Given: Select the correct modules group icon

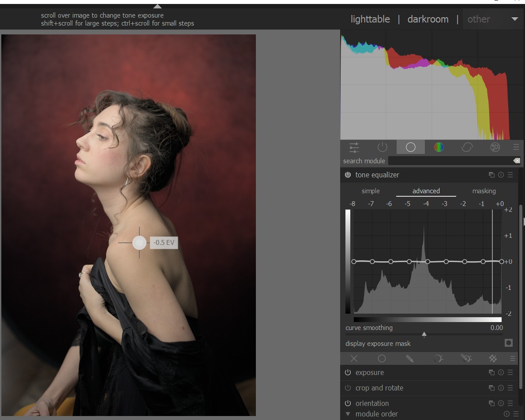Looking at the screenshot, I should point(467,147).
